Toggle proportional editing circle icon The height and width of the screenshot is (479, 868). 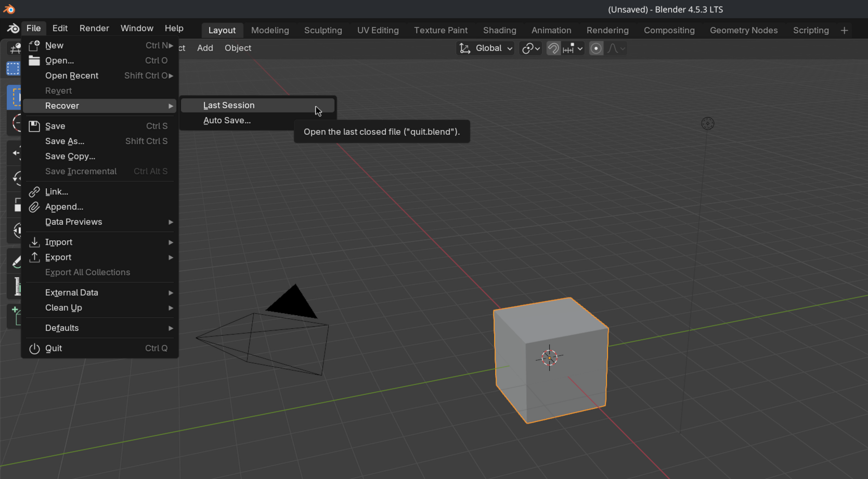596,48
